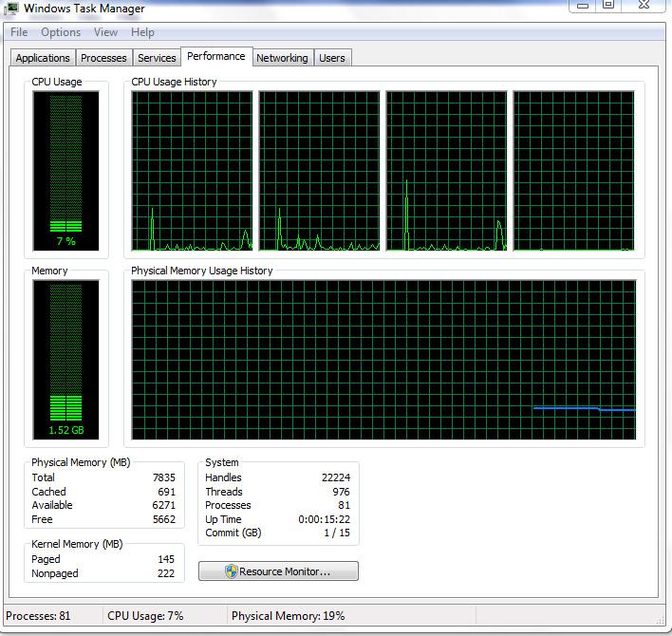The image size is (672, 636).
Task: Click the Kernel Memory (MB) group label
Action: click(x=77, y=544)
